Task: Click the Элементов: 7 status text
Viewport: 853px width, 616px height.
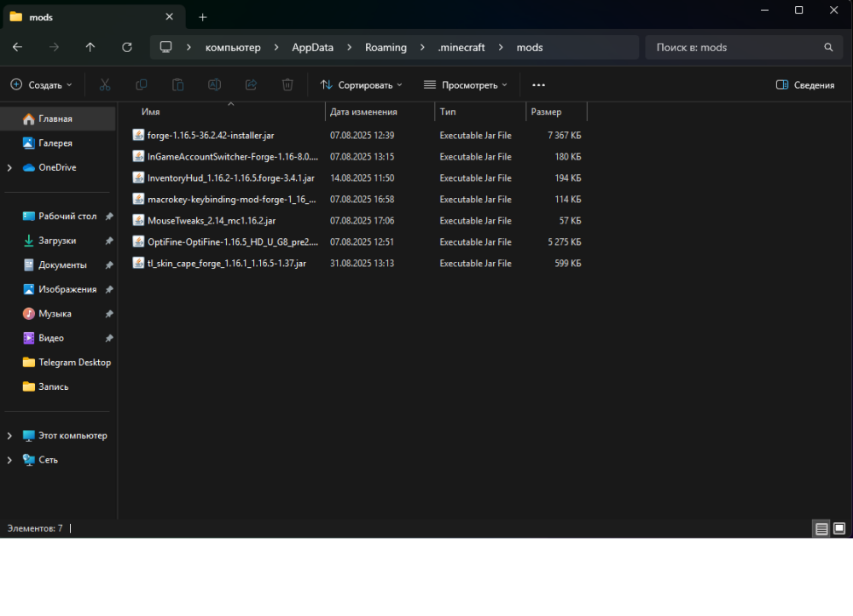Action: [35, 528]
